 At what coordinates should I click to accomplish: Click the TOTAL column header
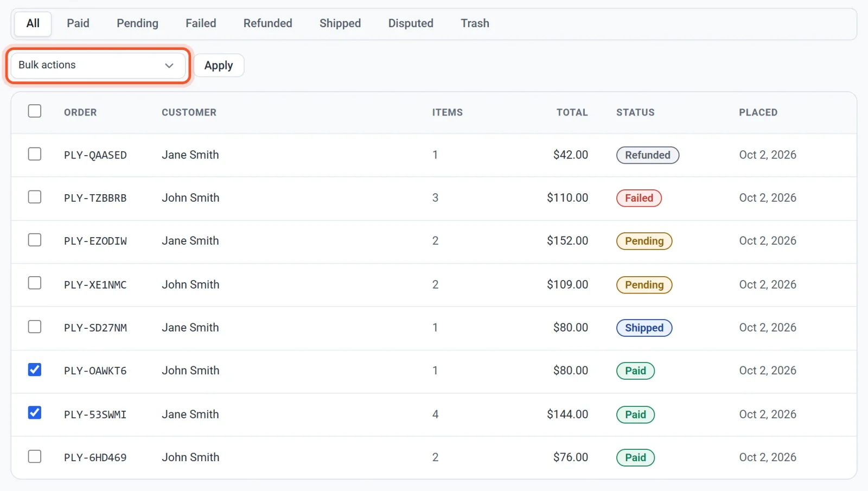click(572, 112)
